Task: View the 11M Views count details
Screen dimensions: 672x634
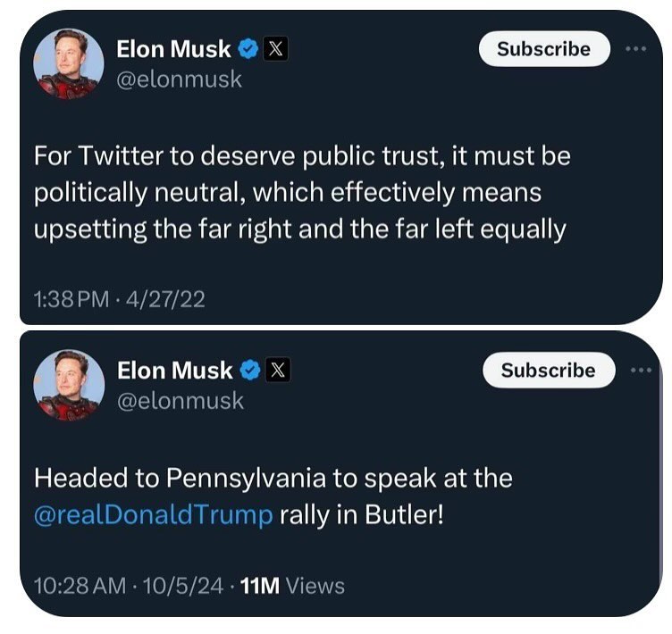Action: coord(293,586)
